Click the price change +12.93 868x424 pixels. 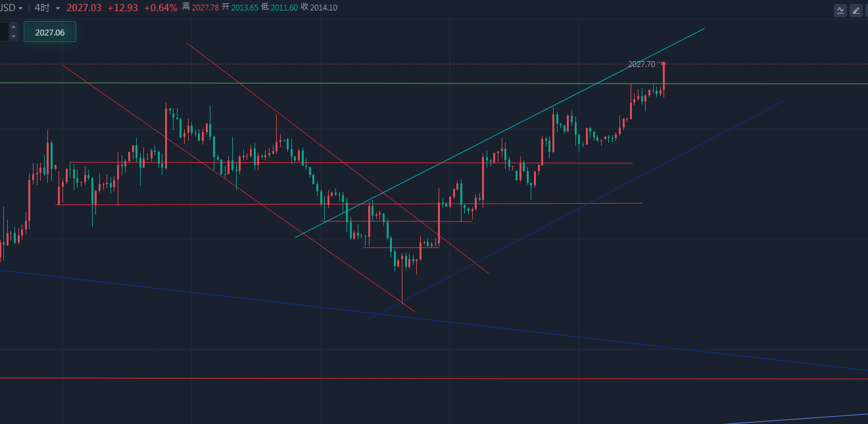(x=123, y=7)
